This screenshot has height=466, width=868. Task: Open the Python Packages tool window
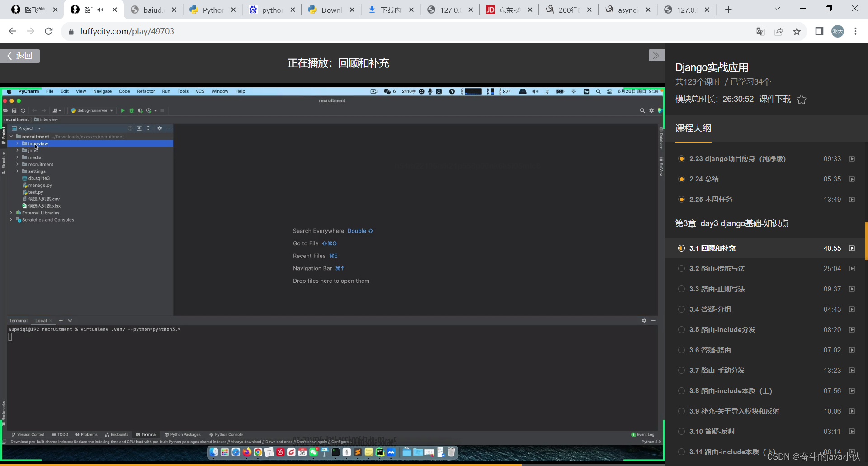point(183,434)
